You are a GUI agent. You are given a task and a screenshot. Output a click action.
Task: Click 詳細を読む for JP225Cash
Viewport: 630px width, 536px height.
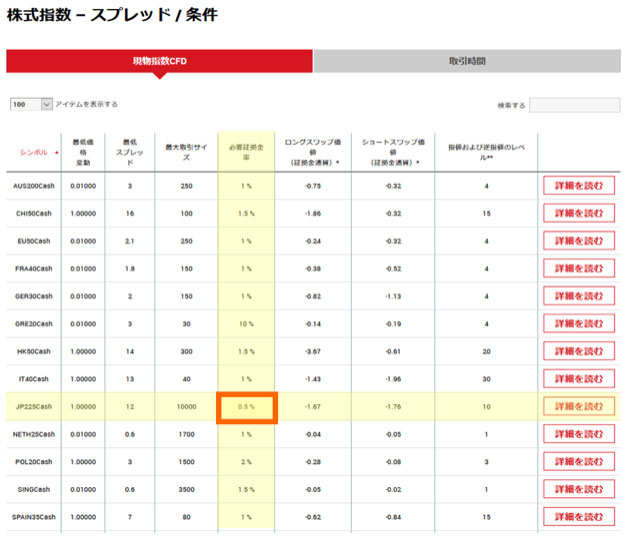click(579, 406)
